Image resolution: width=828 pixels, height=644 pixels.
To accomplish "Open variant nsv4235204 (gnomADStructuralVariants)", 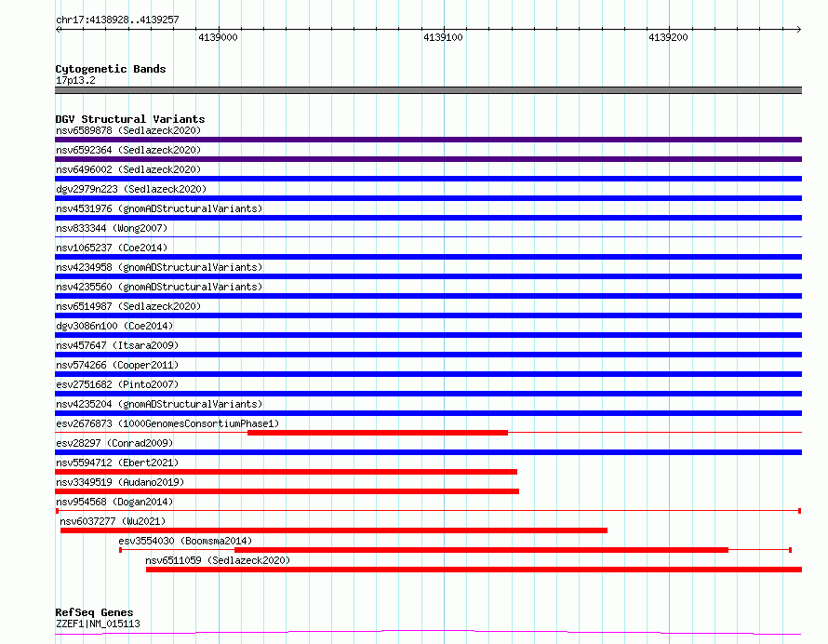I will 159,404.
